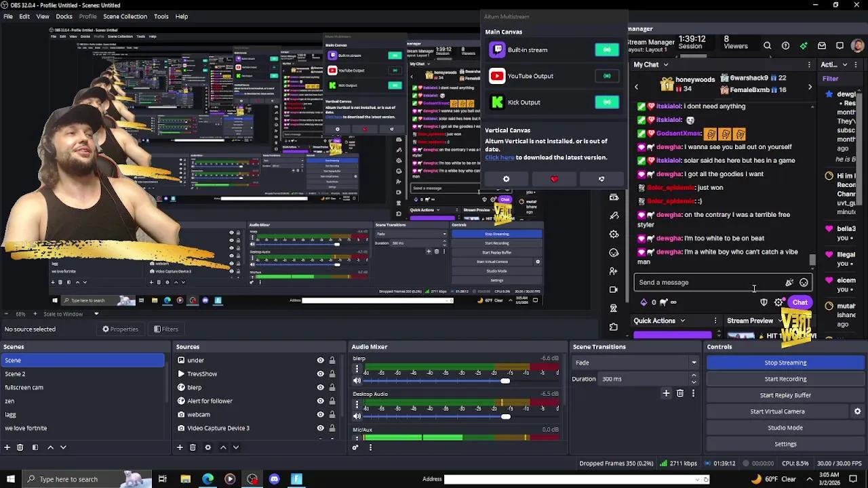Delete selected source with trash icon

tap(193, 447)
